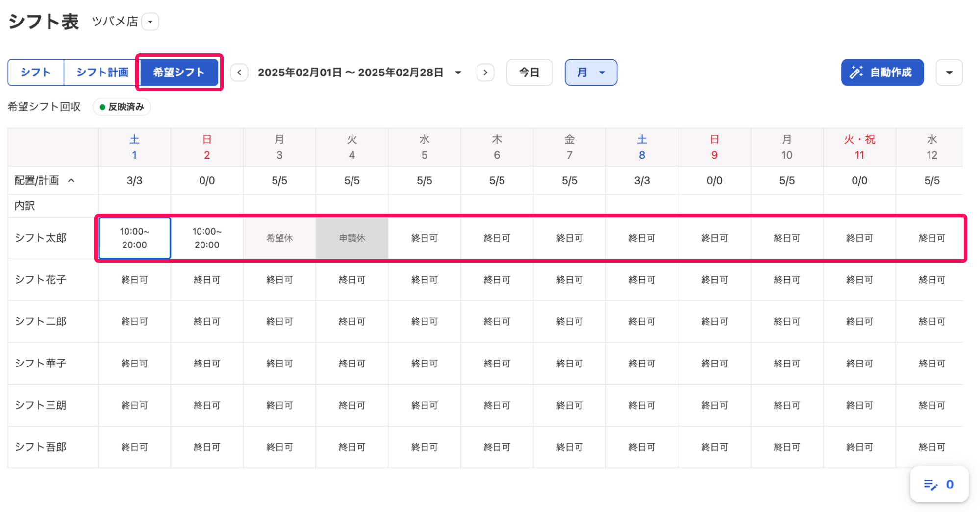980x512 pixels.
Task: Switch to the シフト計画 tab
Action: tap(102, 73)
